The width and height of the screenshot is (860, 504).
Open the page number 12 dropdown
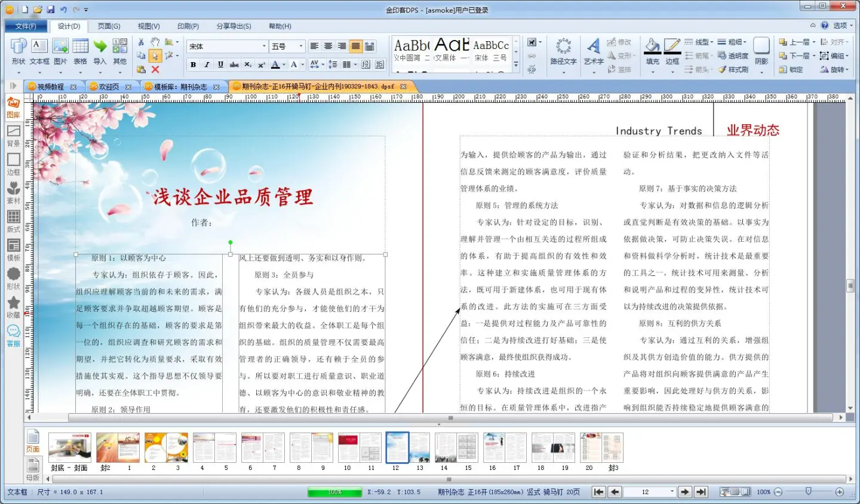pyautogui.click(x=672, y=492)
